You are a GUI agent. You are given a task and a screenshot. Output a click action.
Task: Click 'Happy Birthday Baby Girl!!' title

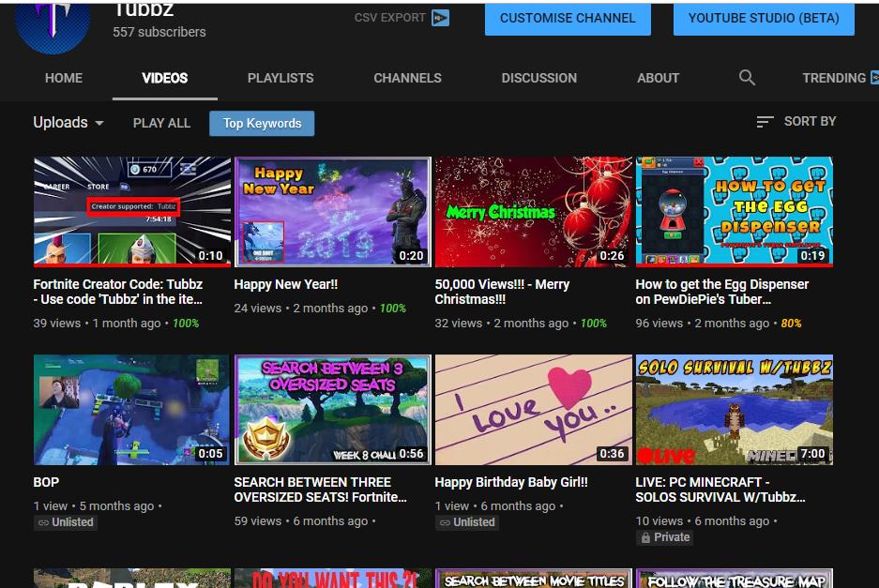point(511,482)
